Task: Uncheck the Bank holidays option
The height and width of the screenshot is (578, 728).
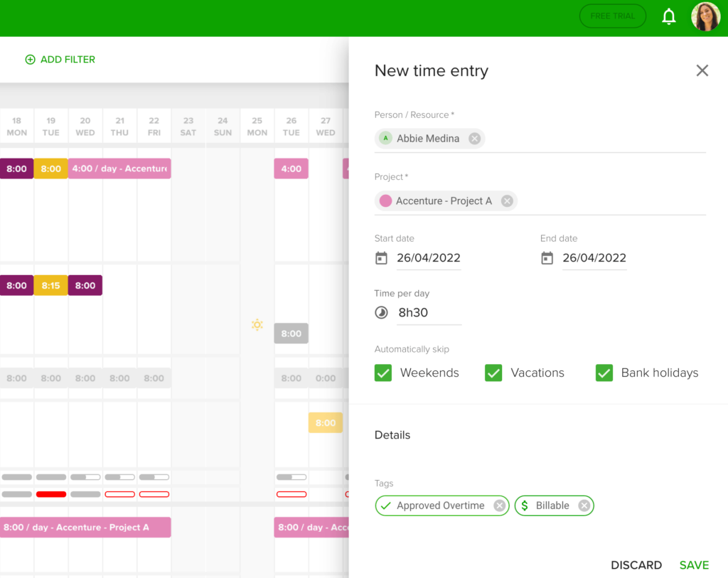Action: tap(604, 372)
